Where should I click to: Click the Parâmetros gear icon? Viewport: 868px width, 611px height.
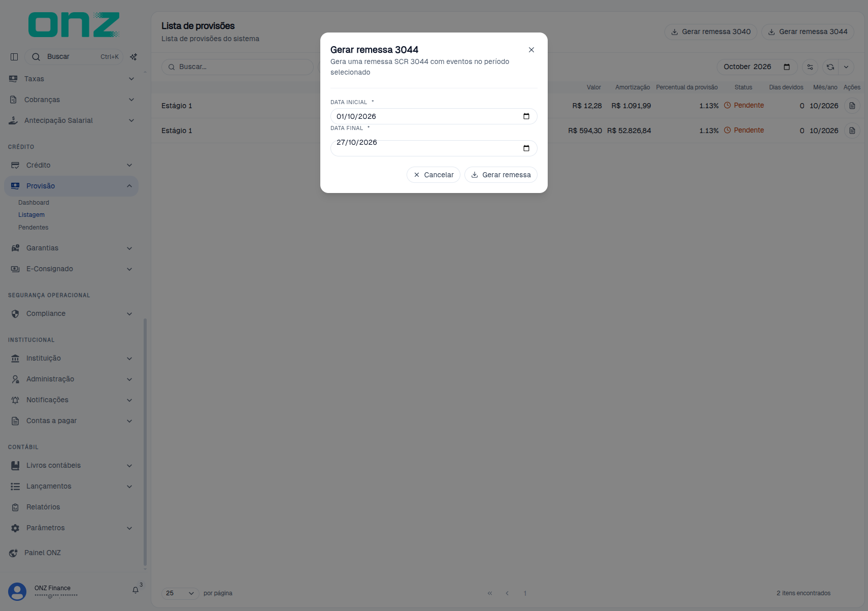point(15,528)
